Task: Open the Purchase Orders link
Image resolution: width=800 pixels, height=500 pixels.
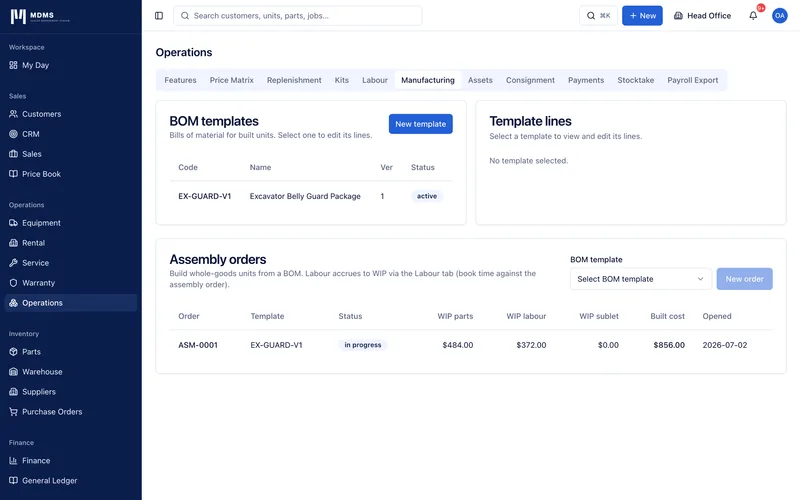Action: tap(70, 412)
